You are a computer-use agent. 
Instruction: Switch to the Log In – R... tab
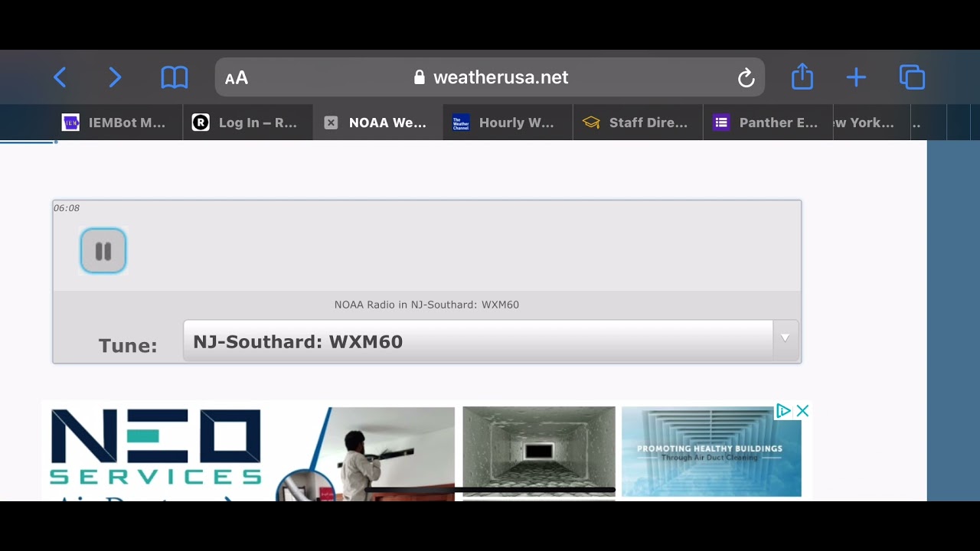tap(248, 122)
